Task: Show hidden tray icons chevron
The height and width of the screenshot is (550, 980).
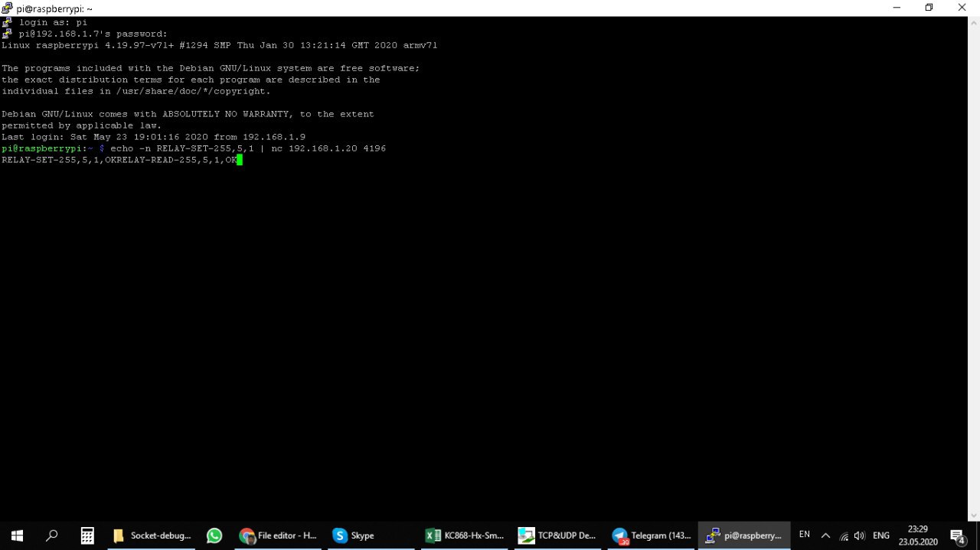Action: (825, 535)
